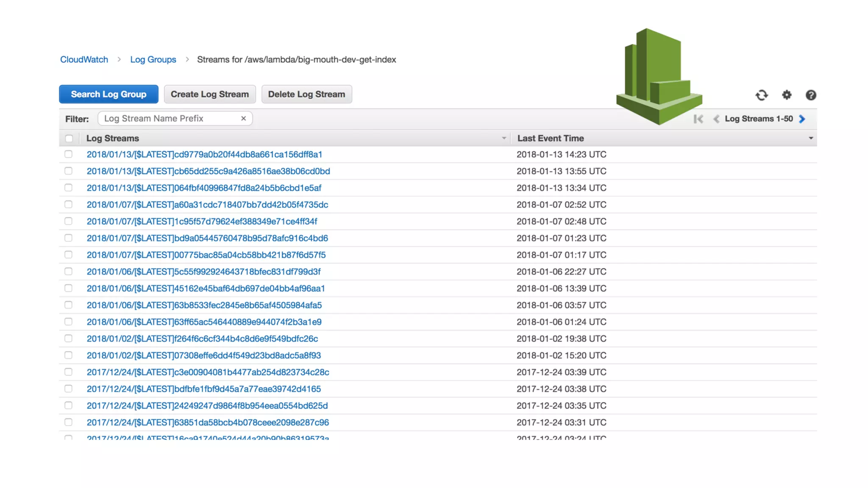The height and width of the screenshot is (488, 868).
Task: Go to Log Groups breadcrumb
Action: tap(153, 60)
